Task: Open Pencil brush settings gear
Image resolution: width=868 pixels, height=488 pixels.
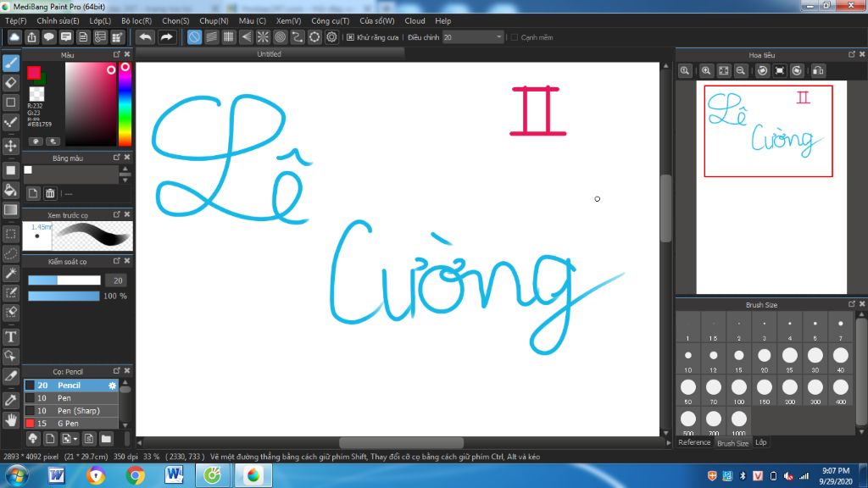Action: pos(113,385)
